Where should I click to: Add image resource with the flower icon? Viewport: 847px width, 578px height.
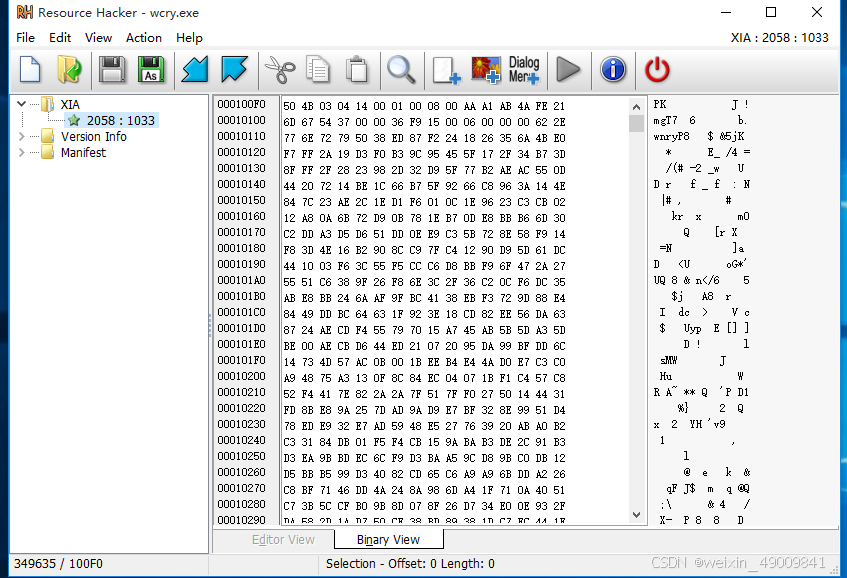point(486,70)
